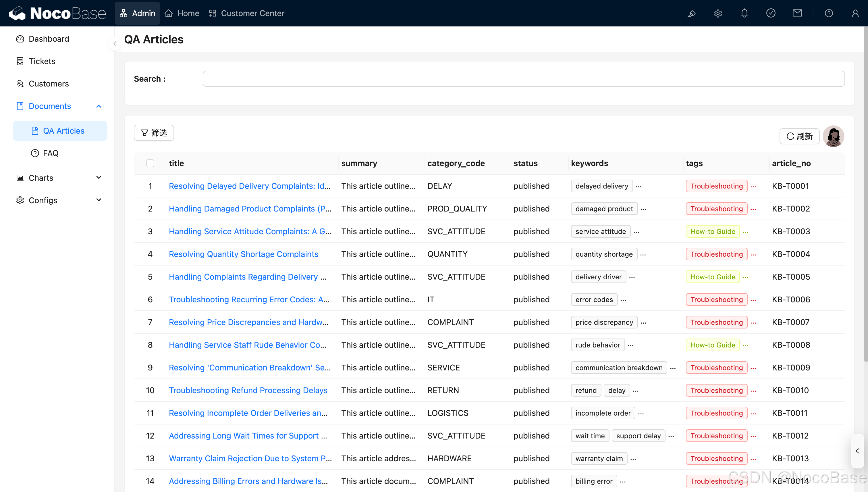Open the user profile icon
Viewport: 868px width, 492px height.
coord(855,13)
